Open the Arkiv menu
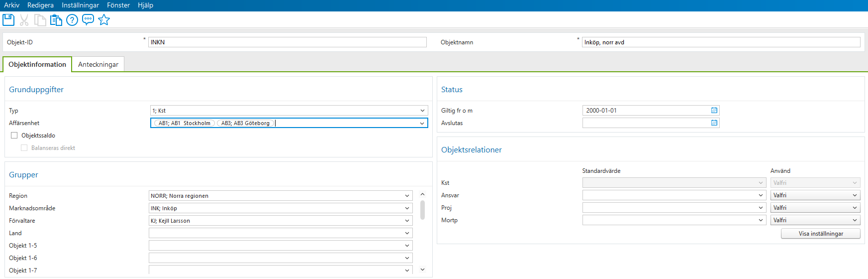Screen dimensions: 868x279 click(12, 5)
